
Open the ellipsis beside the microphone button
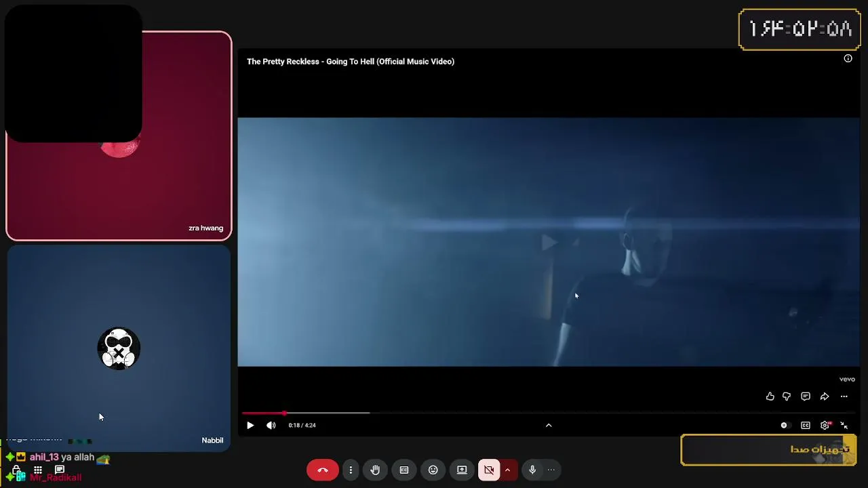[551, 470]
